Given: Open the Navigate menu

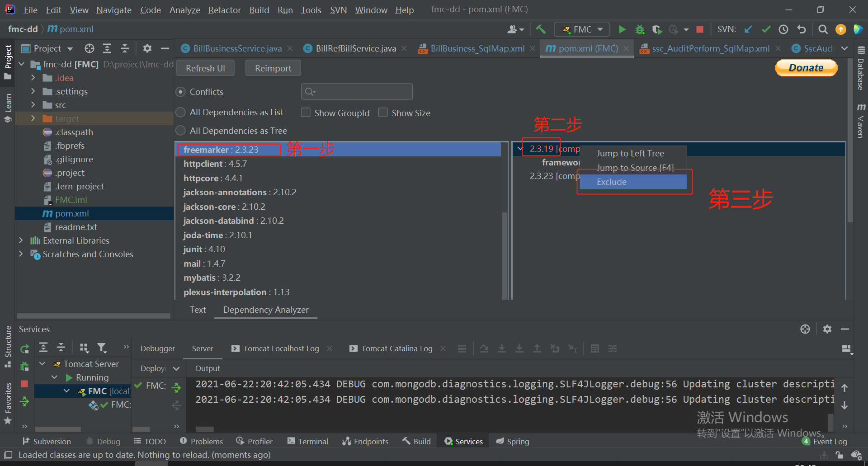Looking at the screenshot, I should coord(114,10).
